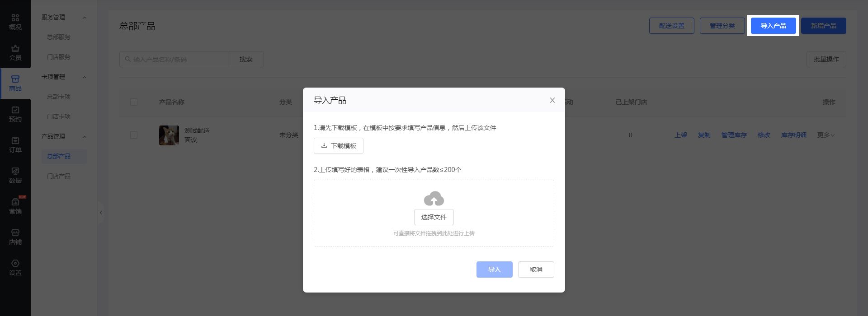Click the 下载模板 download template button

tap(339, 146)
